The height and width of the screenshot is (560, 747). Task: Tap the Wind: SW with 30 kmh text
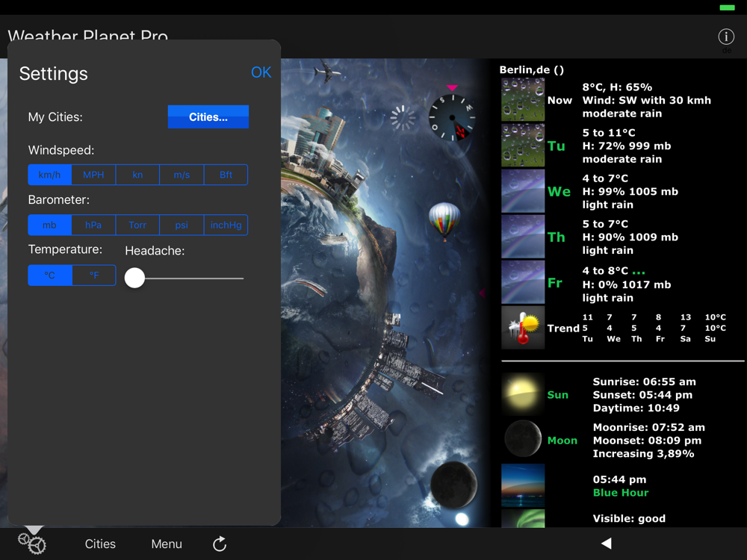pos(646,100)
